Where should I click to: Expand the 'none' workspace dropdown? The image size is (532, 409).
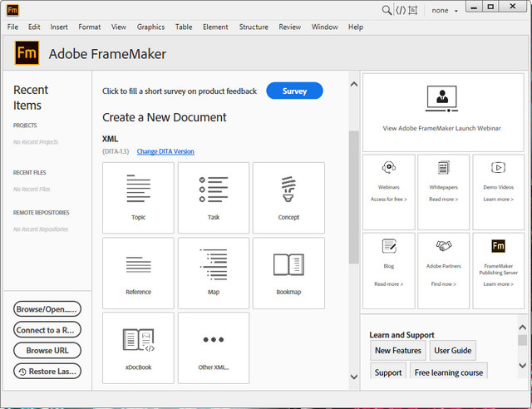[x=446, y=11]
